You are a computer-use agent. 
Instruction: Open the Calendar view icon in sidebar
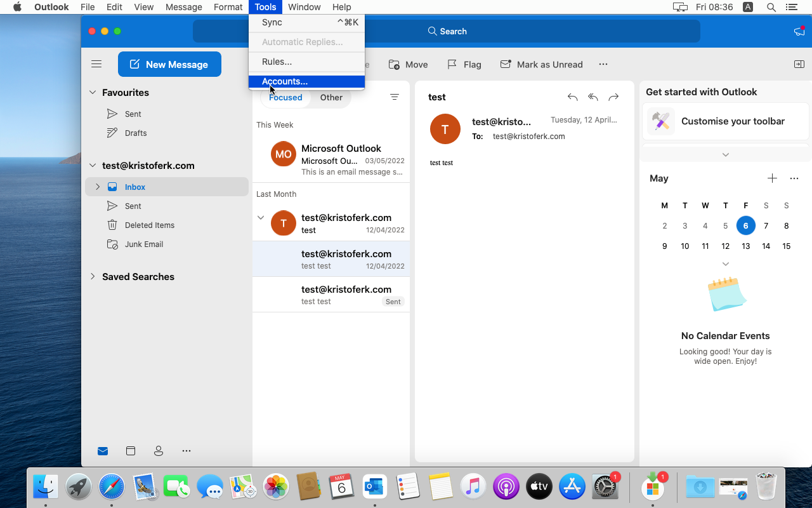coord(131,451)
